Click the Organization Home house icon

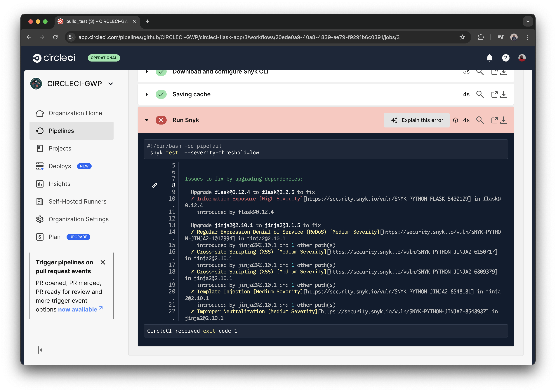[x=40, y=113]
